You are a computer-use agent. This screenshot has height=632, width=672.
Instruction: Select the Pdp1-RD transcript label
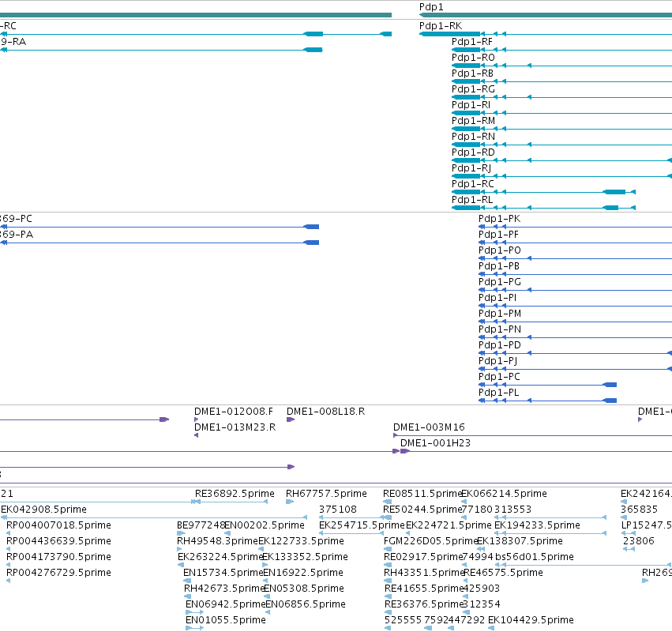click(x=473, y=152)
